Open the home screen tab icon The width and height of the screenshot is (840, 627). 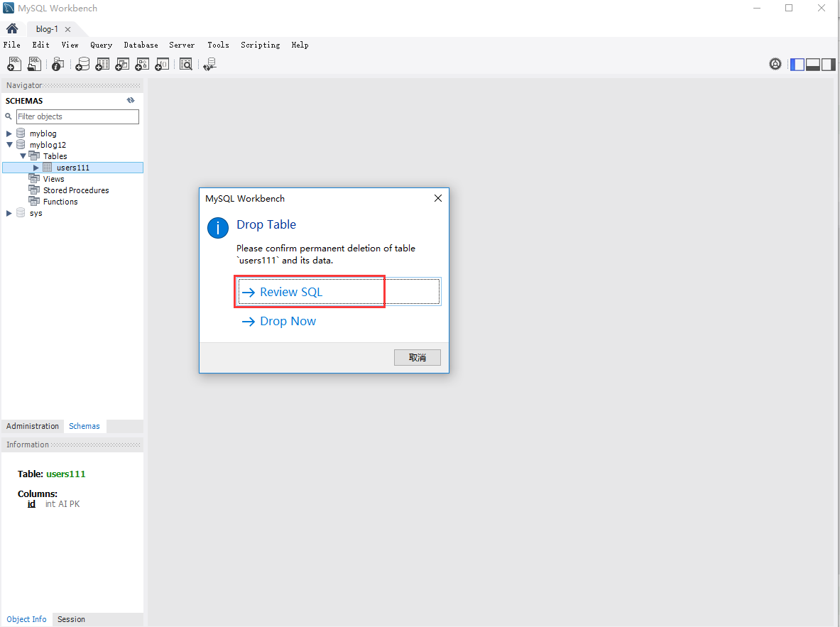[x=12, y=28]
